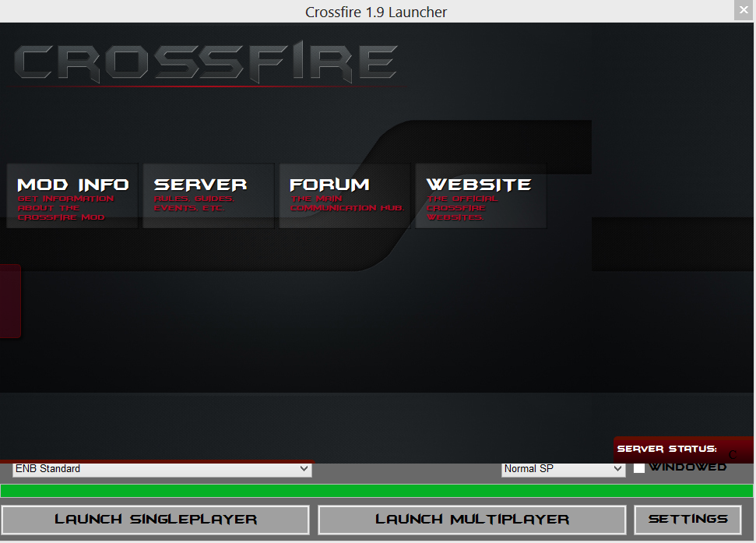
Task: Click the Server Status indicator
Action: (683, 449)
